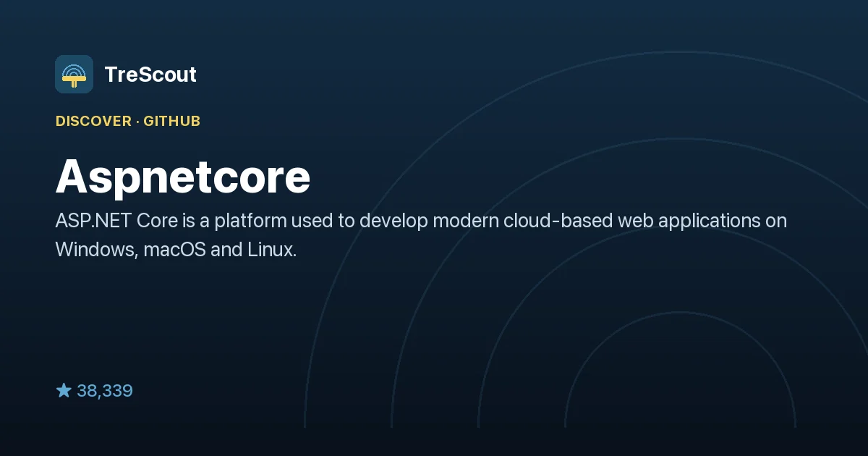Click the outermost decorative concentric arc
Image resolution: width=868 pixels, height=456 pixels.
[680, 52]
